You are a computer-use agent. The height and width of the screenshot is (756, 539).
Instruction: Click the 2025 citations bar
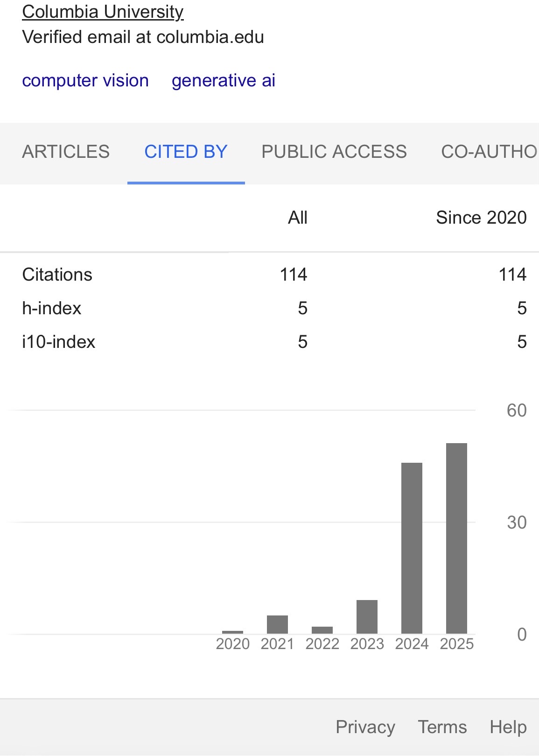(x=456, y=538)
